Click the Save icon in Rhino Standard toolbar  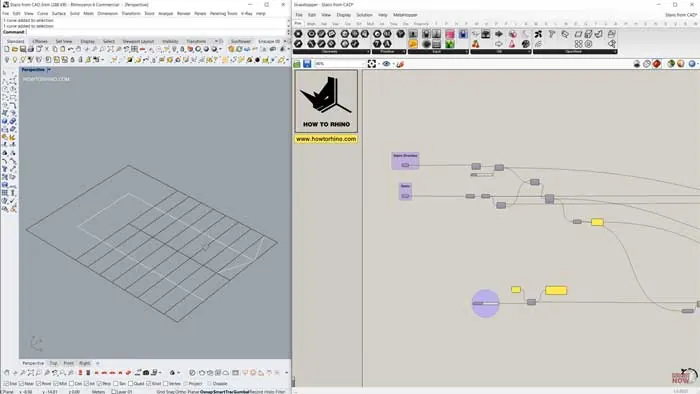23,49
